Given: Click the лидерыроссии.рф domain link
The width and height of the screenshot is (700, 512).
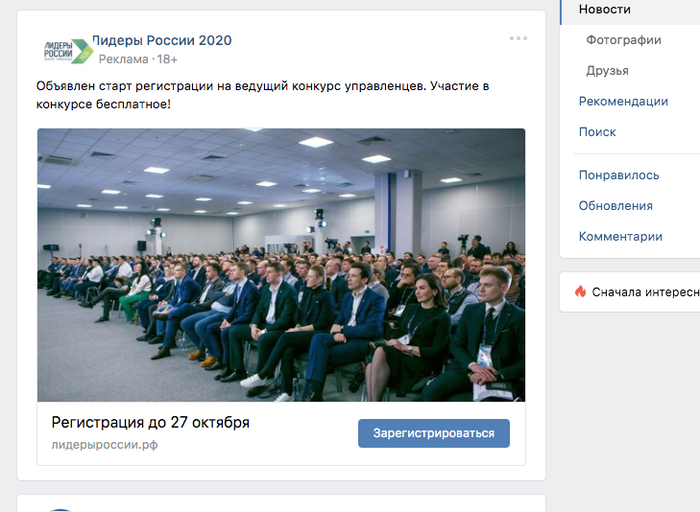Looking at the screenshot, I should tap(104, 445).
